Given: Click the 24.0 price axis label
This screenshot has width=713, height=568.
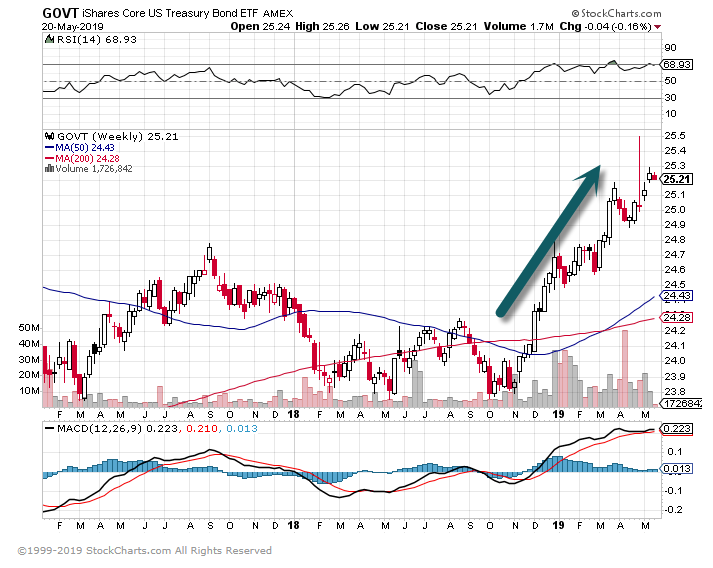Looking at the screenshot, I should click(674, 361).
